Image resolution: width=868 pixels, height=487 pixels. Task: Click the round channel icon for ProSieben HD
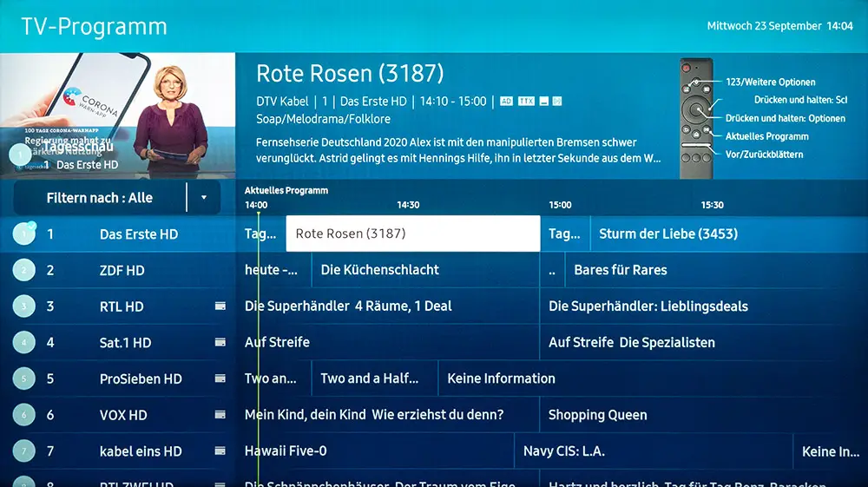[x=23, y=378]
